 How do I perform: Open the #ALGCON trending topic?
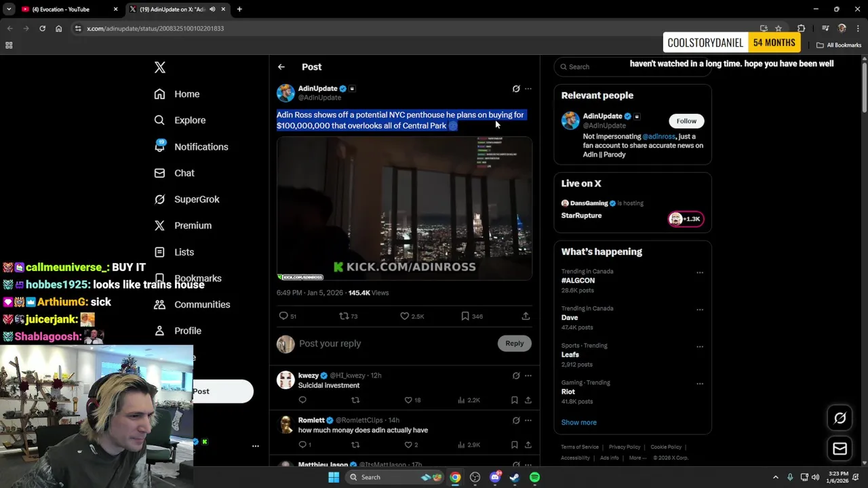(578, 280)
